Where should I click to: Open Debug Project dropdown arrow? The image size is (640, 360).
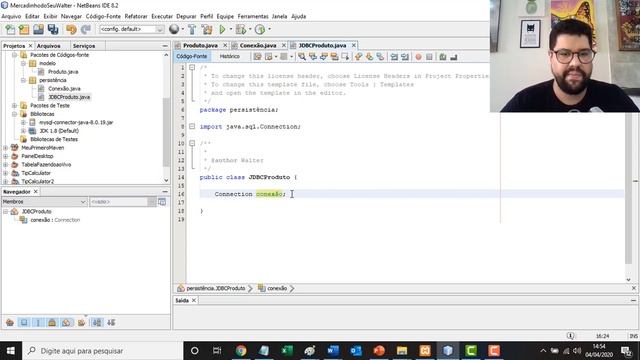point(249,29)
